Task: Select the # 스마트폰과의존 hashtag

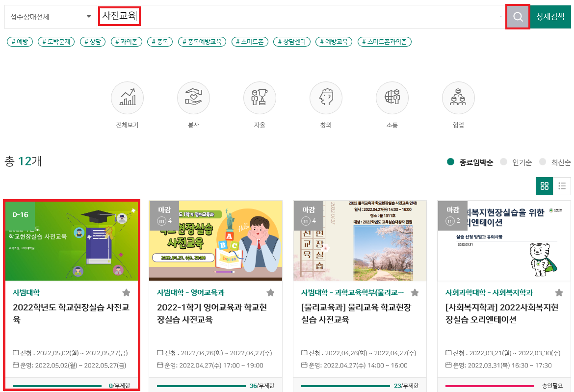Action: (385, 42)
